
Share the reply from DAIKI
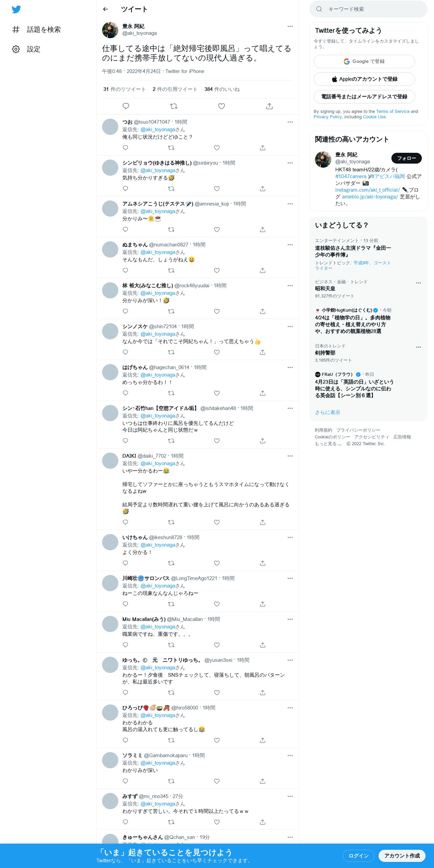(x=263, y=522)
